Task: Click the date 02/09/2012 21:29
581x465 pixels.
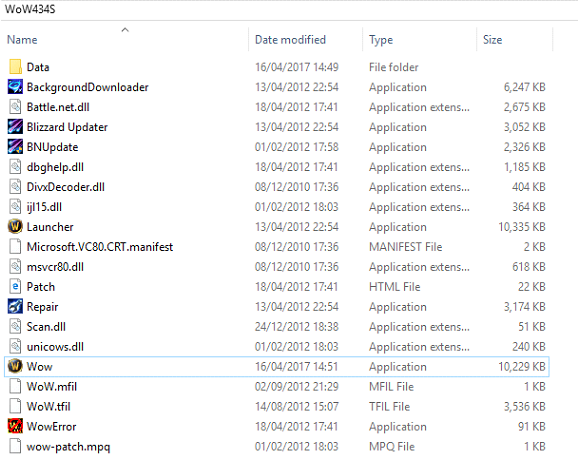Action: point(296,386)
